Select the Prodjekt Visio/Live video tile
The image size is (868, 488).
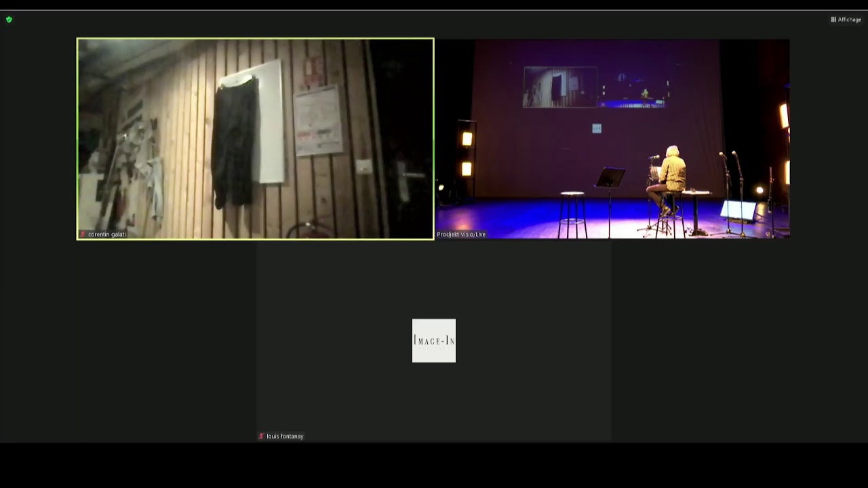(612, 139)
